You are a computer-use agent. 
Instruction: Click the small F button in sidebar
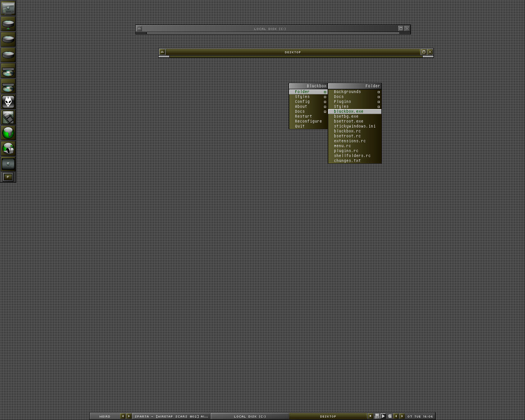(8, 177)
